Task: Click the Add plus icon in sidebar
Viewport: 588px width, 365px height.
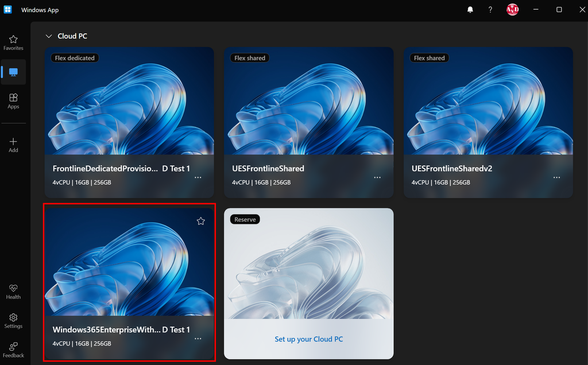Action: point(13,145)
